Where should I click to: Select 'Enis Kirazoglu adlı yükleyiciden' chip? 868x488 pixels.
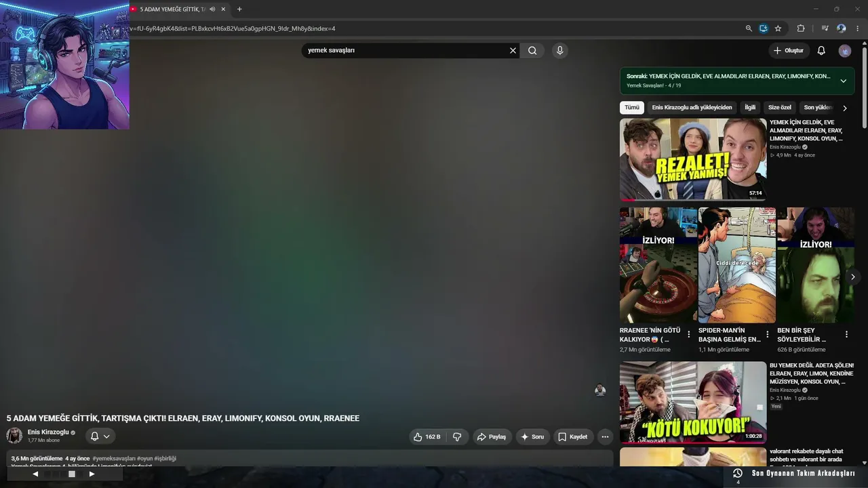point(692,108)
